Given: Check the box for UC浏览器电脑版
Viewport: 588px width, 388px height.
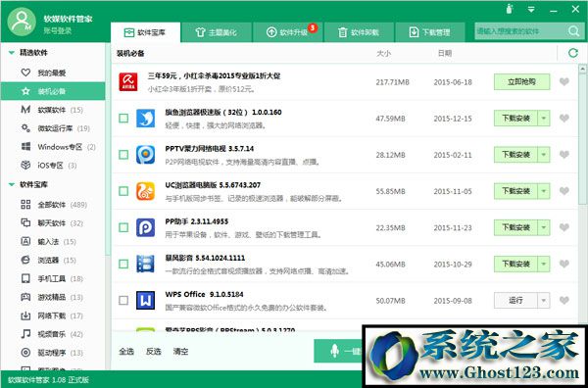Looking at the screenshot, I should tap(123, 191).
